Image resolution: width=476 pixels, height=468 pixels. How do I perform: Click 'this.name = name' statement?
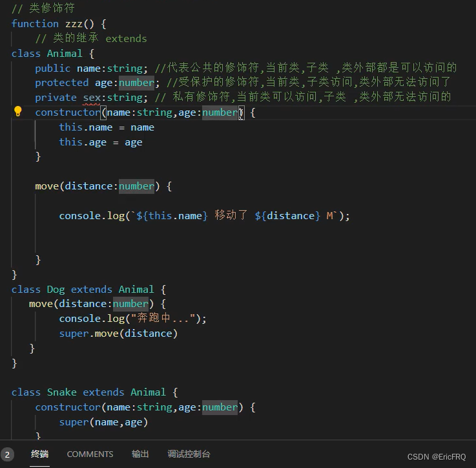[107, 127]
